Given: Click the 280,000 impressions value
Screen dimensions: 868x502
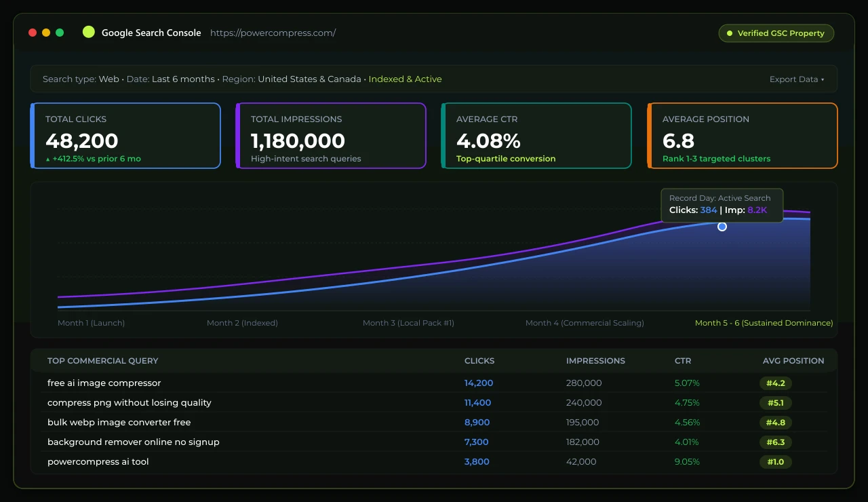Looking at the screenshot, I should [584, 383].
